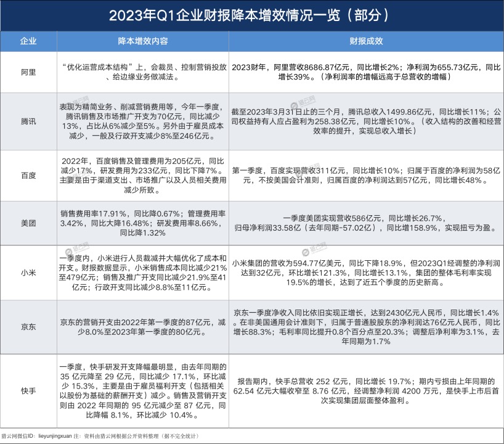Click Meituan's profit turnaround results cell
This screenshot has height=444, width=504.
365,223
